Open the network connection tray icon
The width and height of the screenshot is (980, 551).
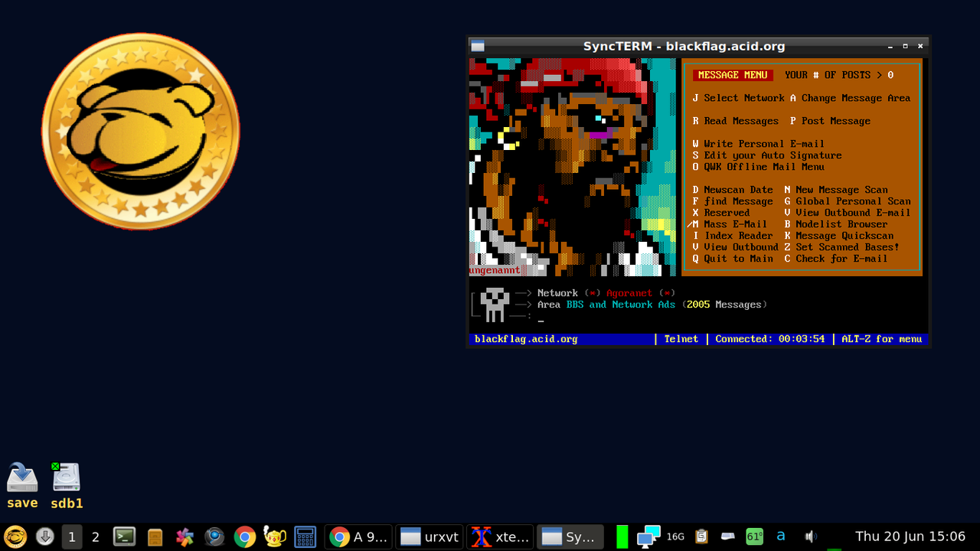tap(648, 536)
